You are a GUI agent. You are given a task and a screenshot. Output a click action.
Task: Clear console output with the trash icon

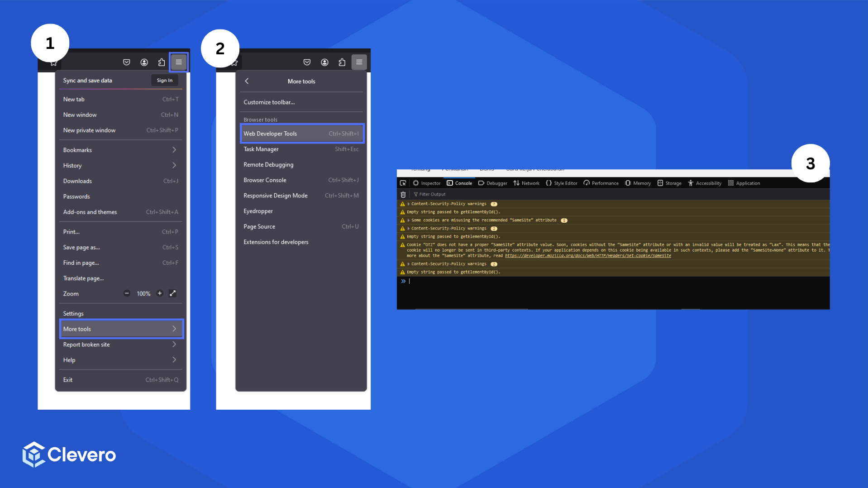pyautogui.click(x=403, y=195)
